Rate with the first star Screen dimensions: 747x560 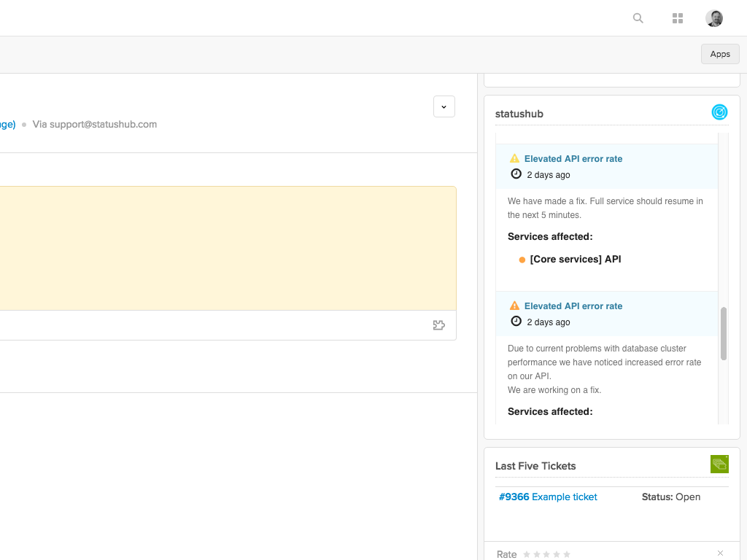[527, 555]
